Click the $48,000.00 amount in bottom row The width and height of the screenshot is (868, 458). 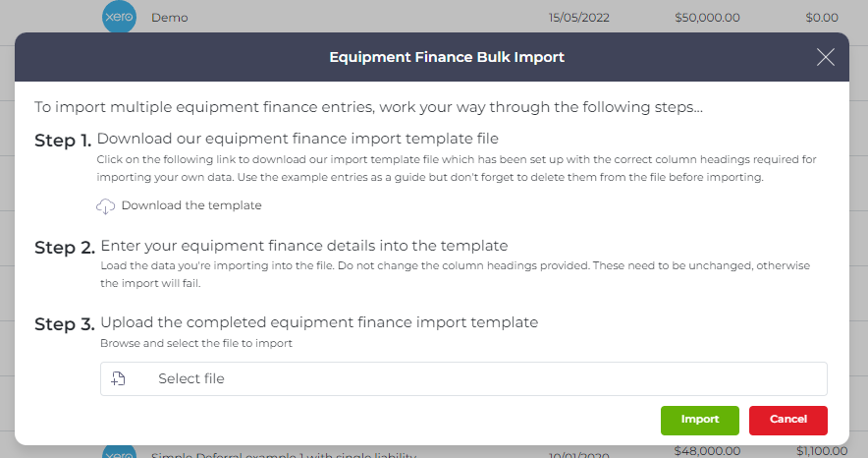click(707, 451)
